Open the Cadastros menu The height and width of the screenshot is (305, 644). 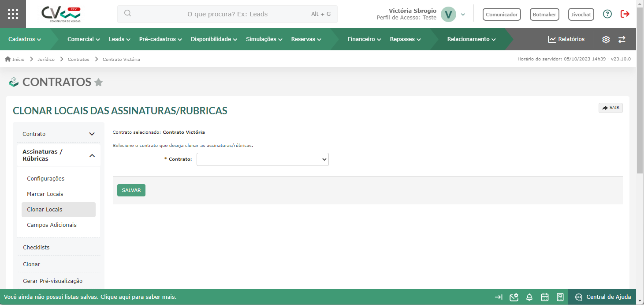coord(25,39)
